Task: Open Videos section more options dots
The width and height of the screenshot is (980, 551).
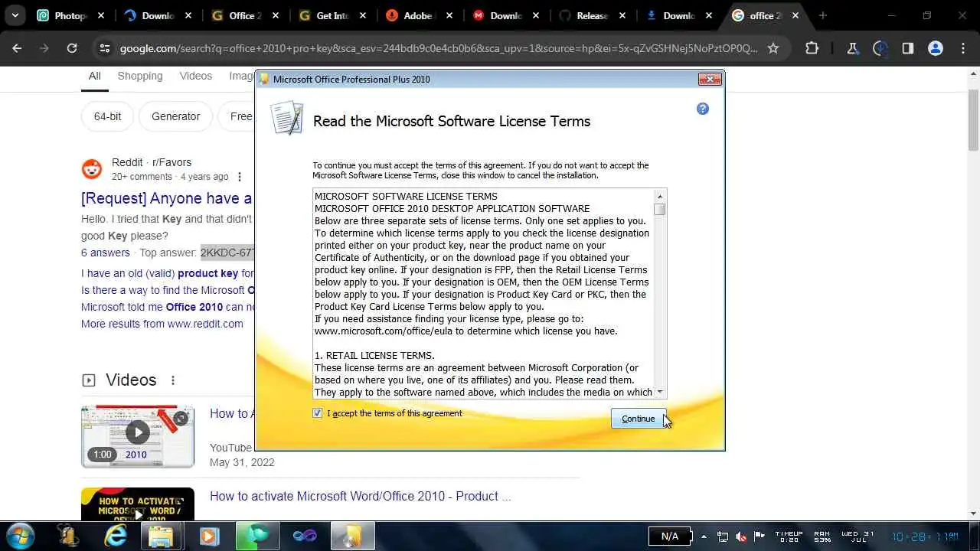Action: coord(173,380)
